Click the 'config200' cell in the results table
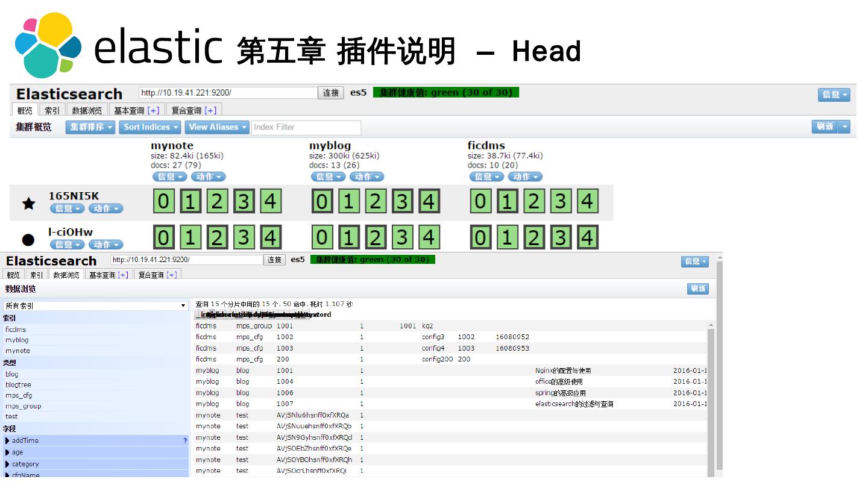This screenshot has height=488, width=868. coord(438,359)
